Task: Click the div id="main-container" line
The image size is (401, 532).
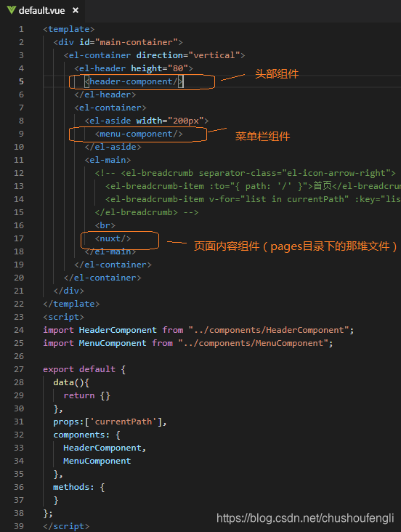Action: pos(118,42)
